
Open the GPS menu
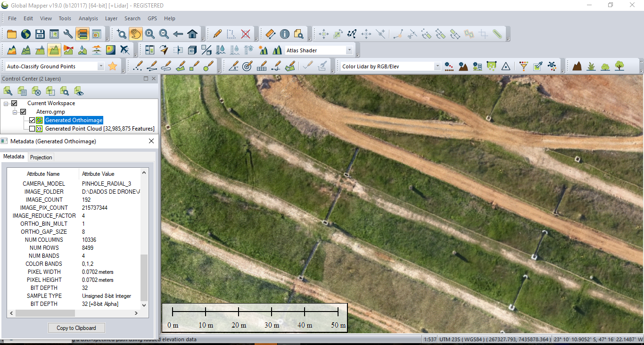(152, 18)
